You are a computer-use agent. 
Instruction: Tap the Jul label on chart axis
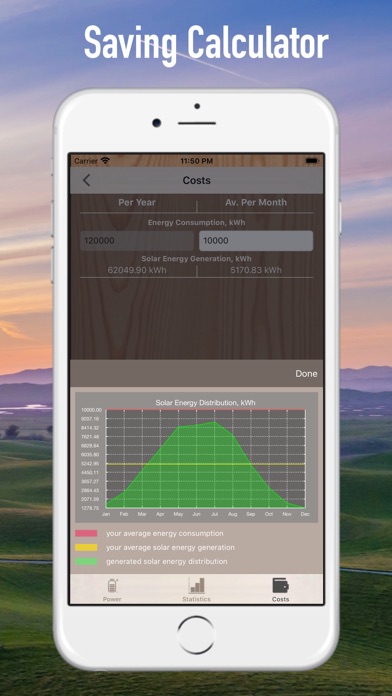click(214, 514)
